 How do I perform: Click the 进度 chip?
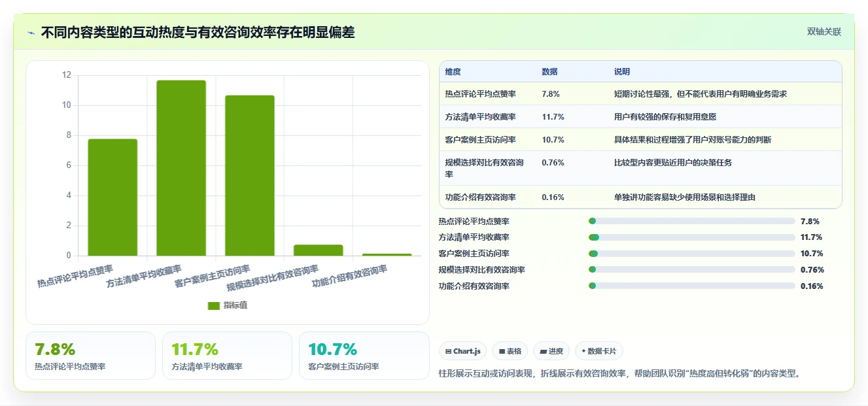tap(551, 351)
